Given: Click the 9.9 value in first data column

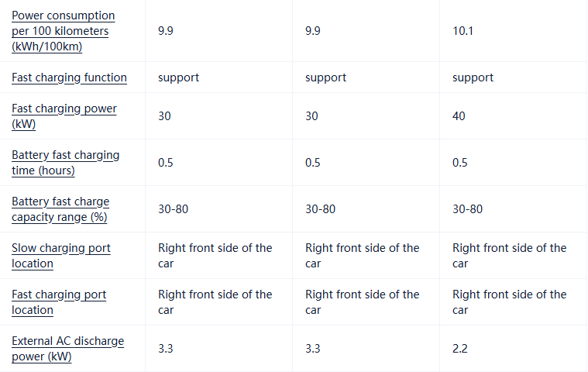Looking at the screenshot, I should pyautogui.click(x=166, y=31).
